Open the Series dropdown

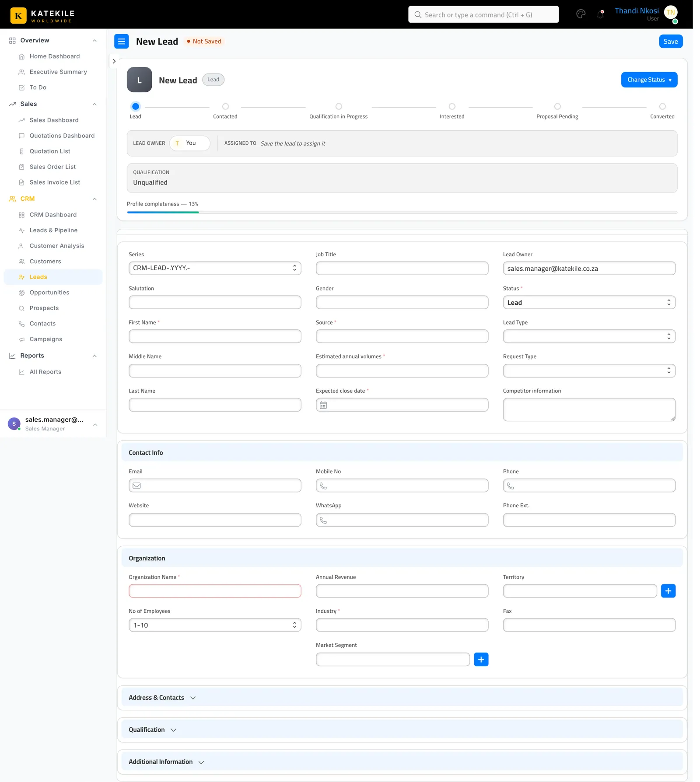tap(215, 268)
